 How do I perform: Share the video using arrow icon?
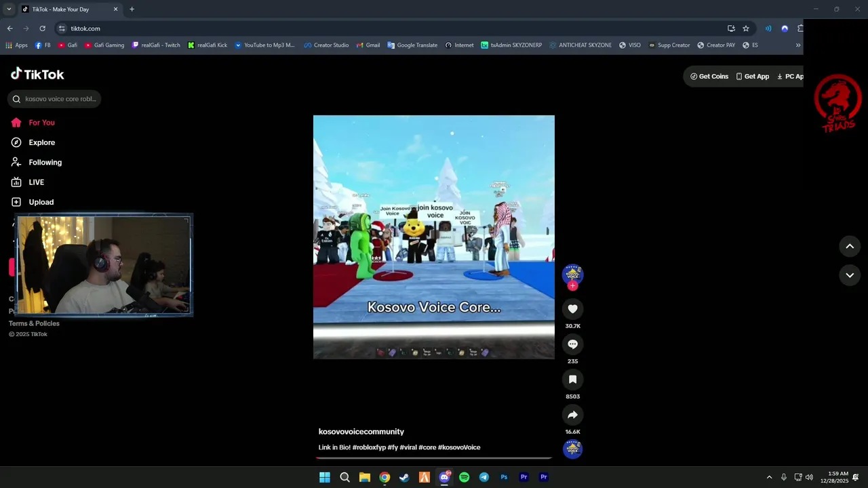572,415
